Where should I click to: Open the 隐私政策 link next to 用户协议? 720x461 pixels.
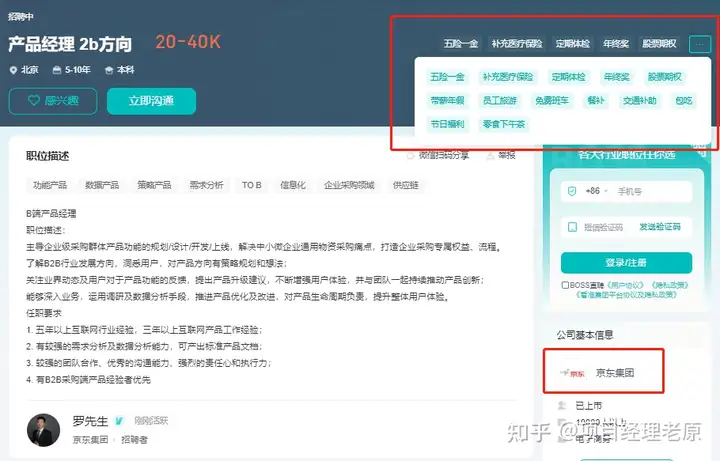(x=669, y=285)
